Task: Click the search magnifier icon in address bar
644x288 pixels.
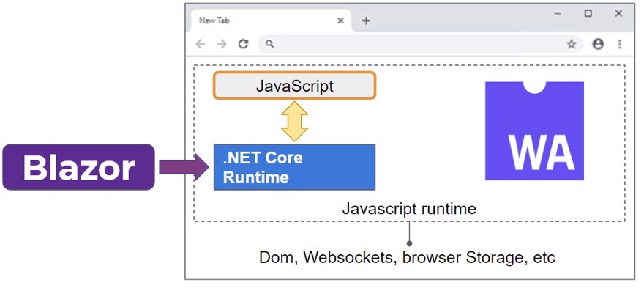Action: 269,44
